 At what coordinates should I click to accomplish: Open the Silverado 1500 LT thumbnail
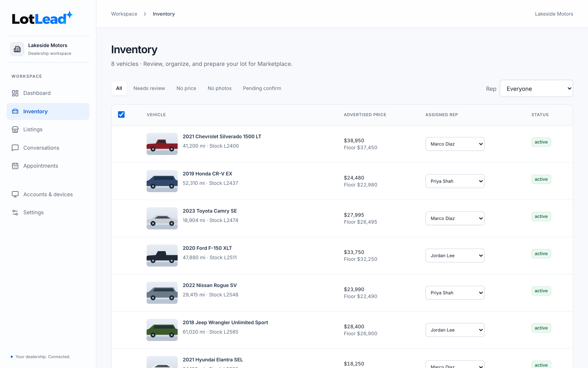[x=162, y=144]
